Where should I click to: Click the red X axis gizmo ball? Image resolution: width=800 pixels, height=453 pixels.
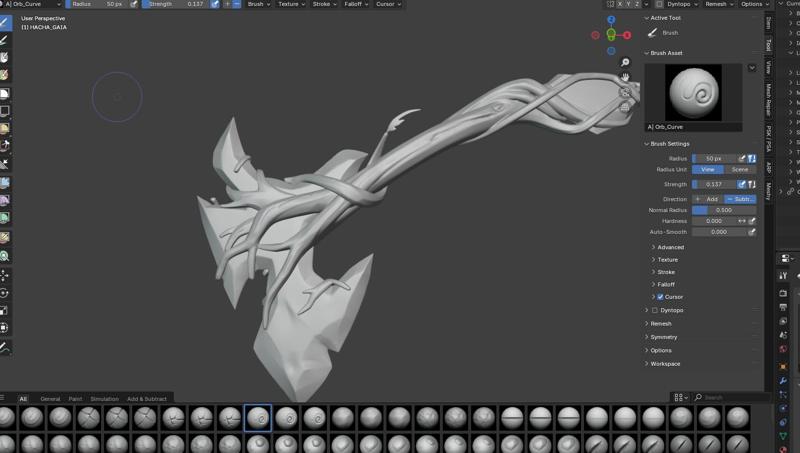coord(627,35)
